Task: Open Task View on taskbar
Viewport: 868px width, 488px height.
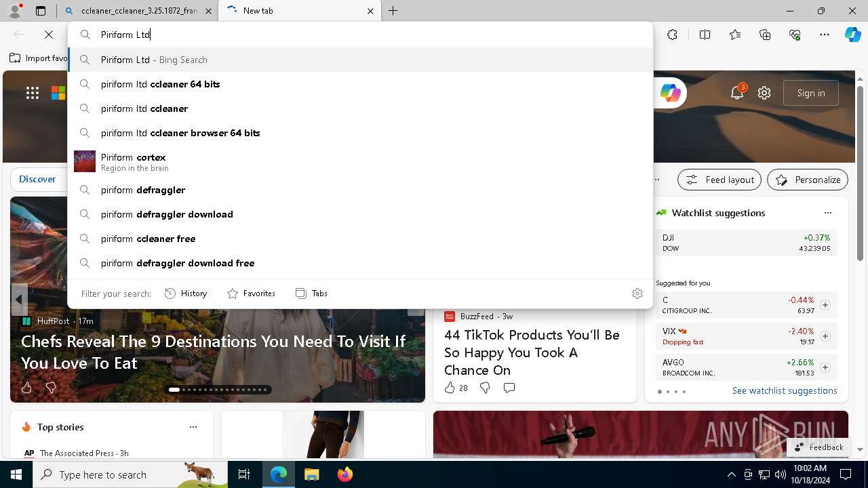Action: pos(244,474)
